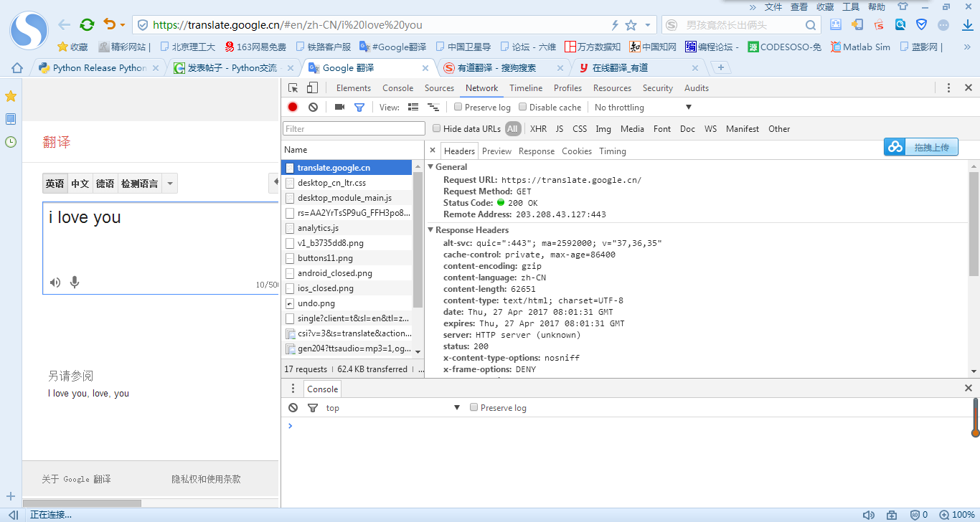Click the home icon beside tabs
980x522 pixels.
click(x=17, y=68)
